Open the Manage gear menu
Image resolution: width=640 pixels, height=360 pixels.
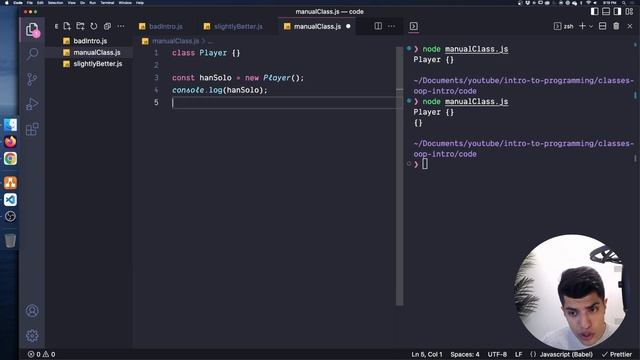click(x=32, y=336)
